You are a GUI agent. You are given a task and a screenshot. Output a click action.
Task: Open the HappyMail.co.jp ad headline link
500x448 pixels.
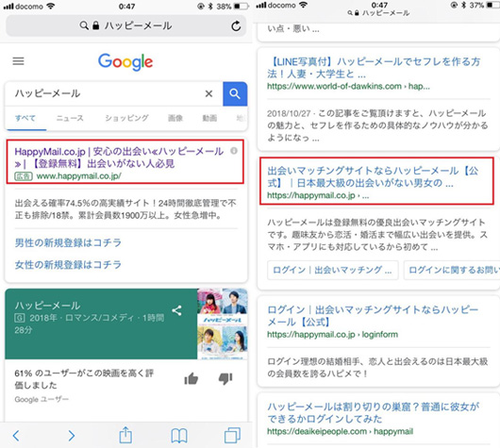click(119, 158)
